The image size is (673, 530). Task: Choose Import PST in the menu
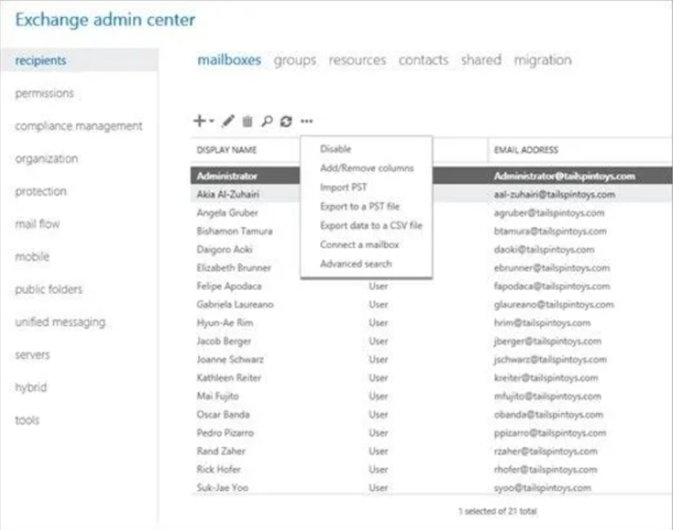(x=342, y=187)
